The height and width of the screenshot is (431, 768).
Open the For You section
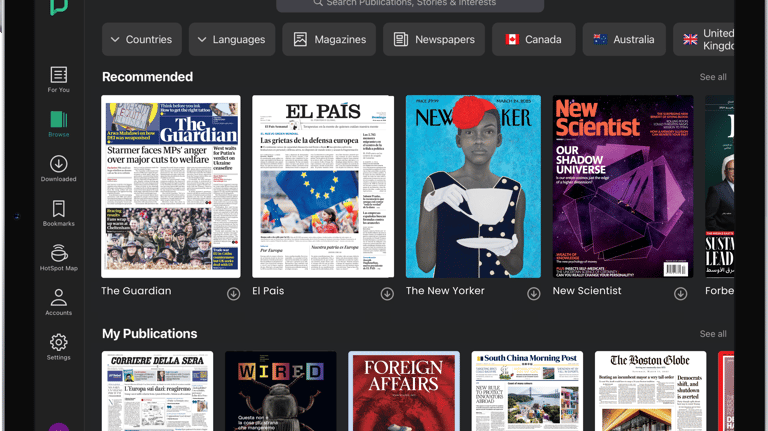(58, 79)
